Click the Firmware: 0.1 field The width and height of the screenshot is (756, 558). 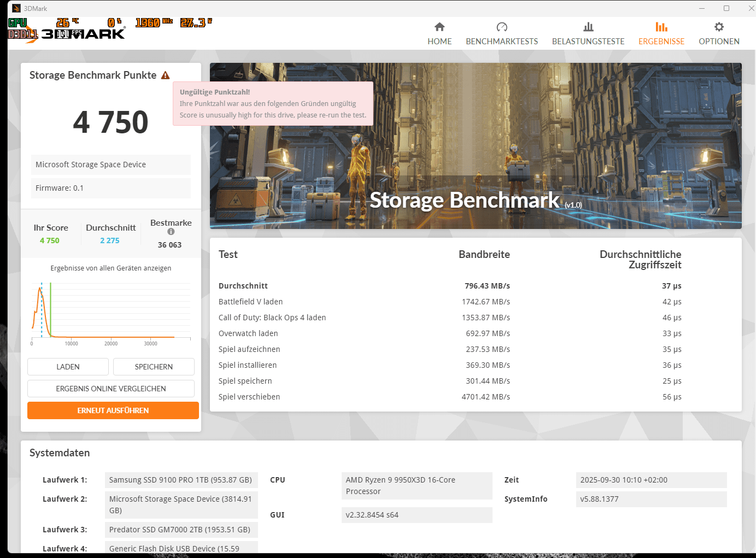111,188
